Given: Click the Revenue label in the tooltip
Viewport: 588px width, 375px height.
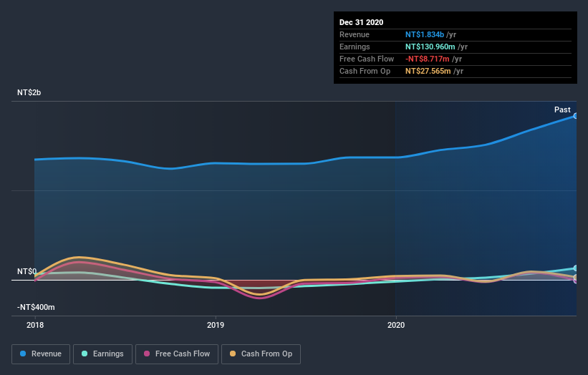Looking at the screenshot, I should click(x=355, y=34).
